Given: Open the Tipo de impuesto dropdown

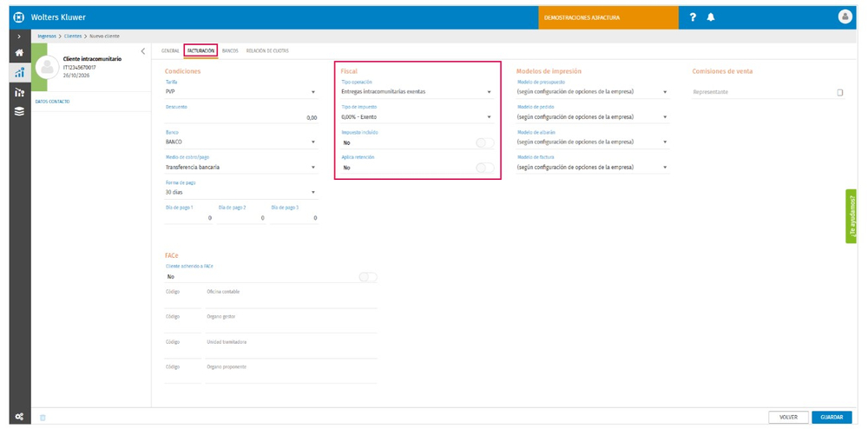Looking at the screenshot, I should point(418,116).
